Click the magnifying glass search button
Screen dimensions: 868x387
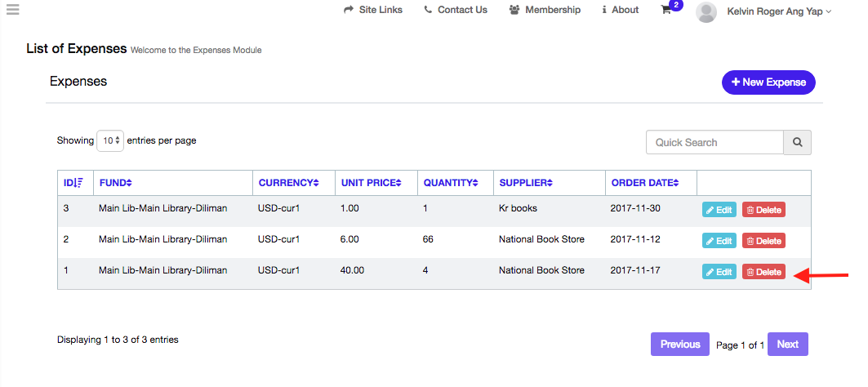click(x=797, y=142)
